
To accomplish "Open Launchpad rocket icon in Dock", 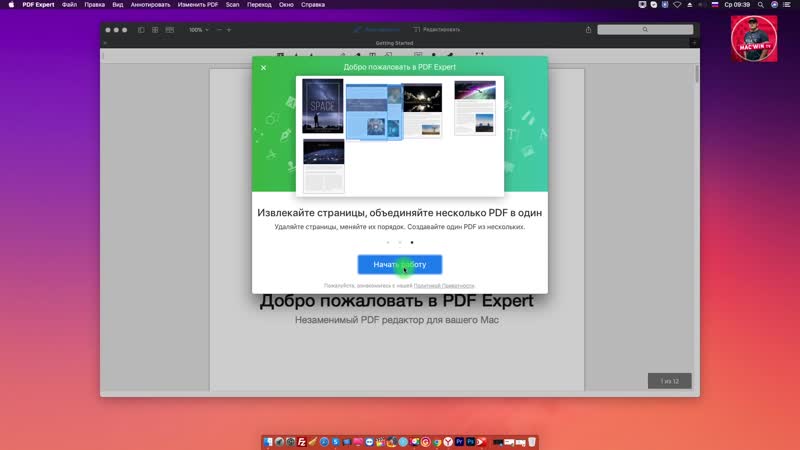I will tap(280, 442).
